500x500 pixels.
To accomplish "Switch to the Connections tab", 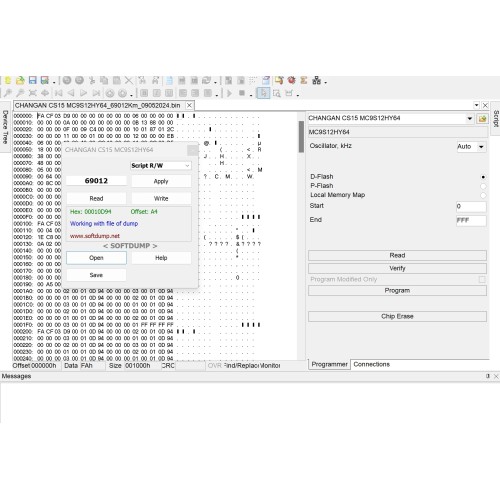I will click(371, 364).
